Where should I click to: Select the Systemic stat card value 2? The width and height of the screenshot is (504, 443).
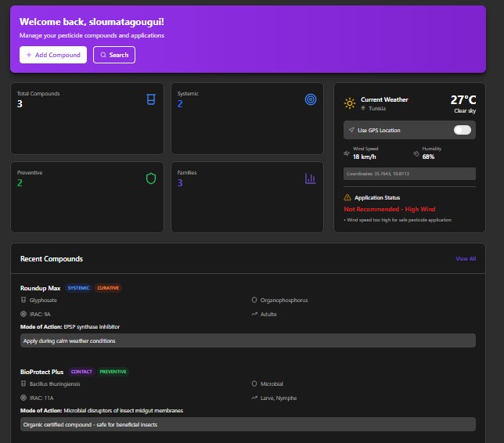pos(180,104)
